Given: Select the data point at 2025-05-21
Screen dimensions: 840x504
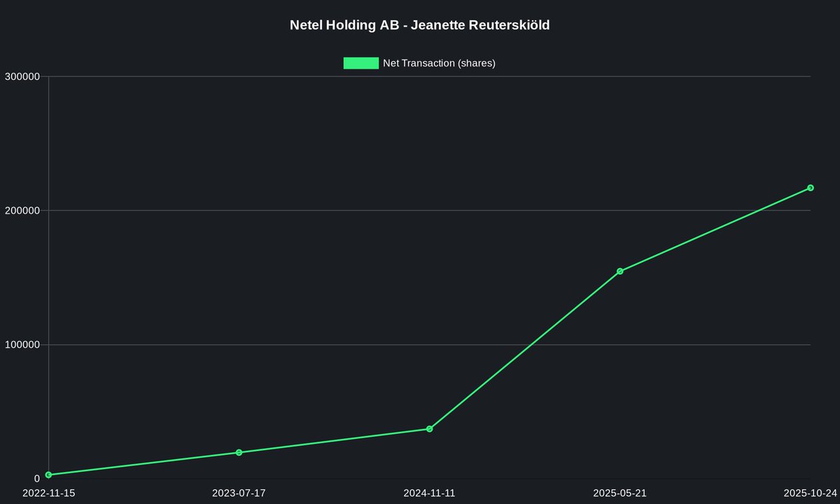Looking at the screenshot, I should click(619, 271).
